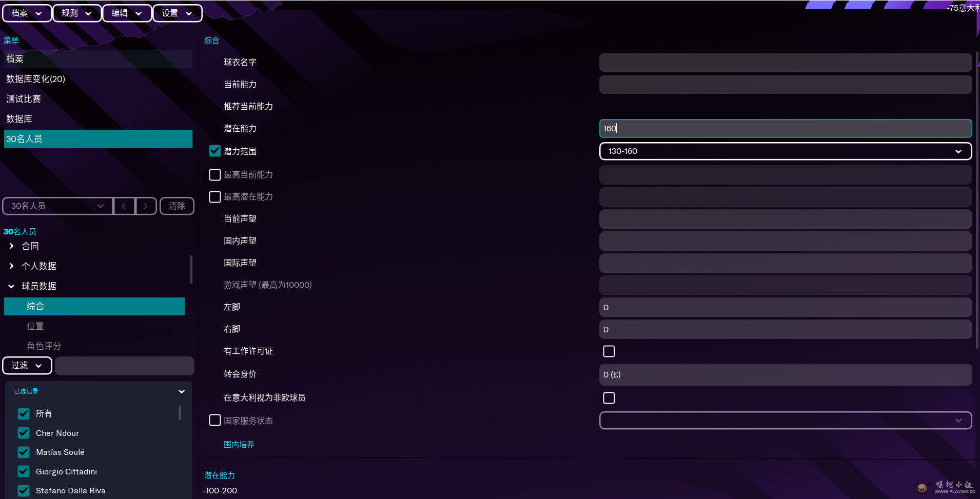This screenshot has width=980, height=499.
Task: Open 数据库变化(20) entry
Action: coord(98,79)
